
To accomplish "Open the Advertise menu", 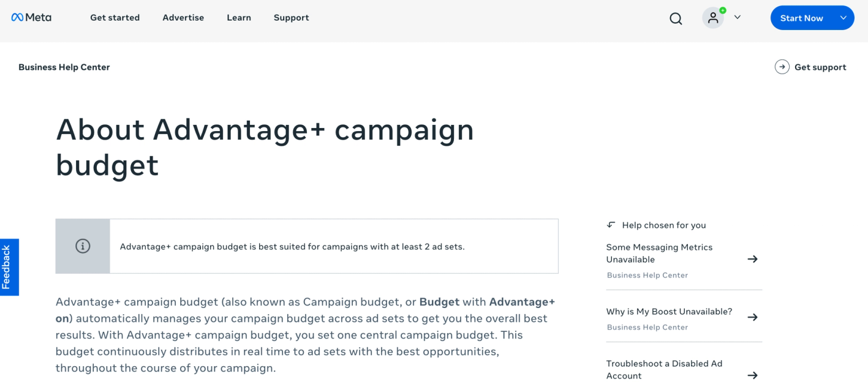I will pos(183,18).
